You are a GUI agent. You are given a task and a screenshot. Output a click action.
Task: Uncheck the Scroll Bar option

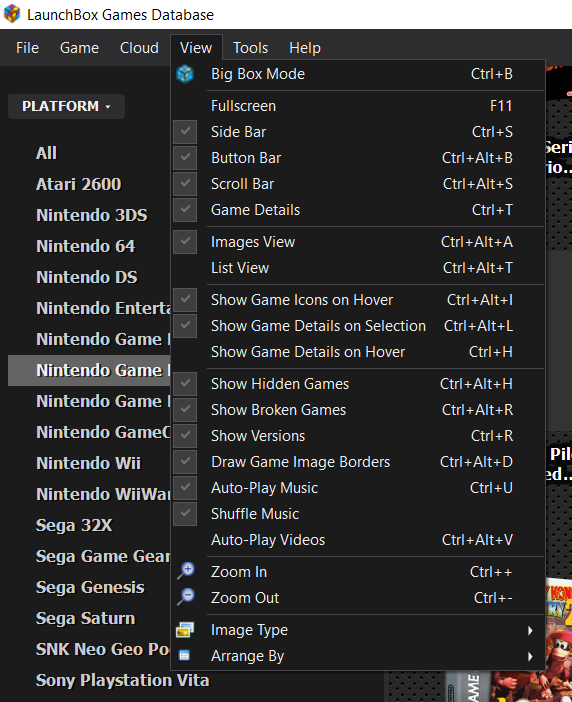[x=185, y=184]
